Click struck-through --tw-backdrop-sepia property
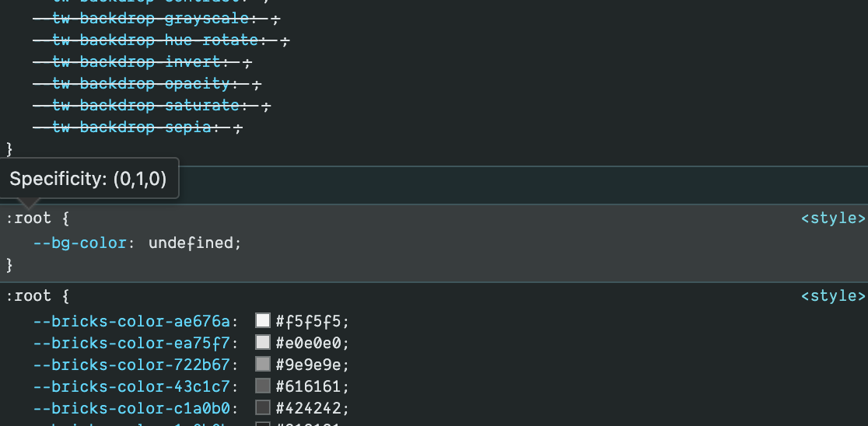Viewport: 868px width, 426px height. pyautogui.click(x=122, y=127)
